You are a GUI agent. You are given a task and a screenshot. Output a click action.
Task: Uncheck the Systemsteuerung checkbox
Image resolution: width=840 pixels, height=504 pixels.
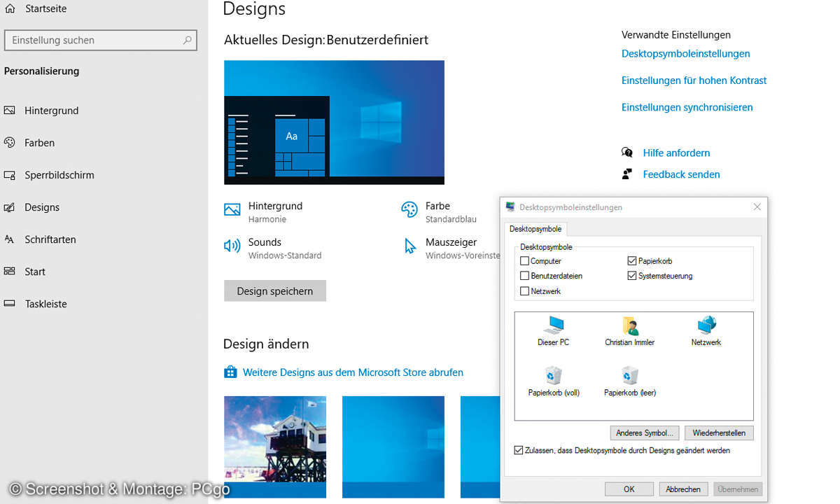pyautogui.click(x=633, y=276)
